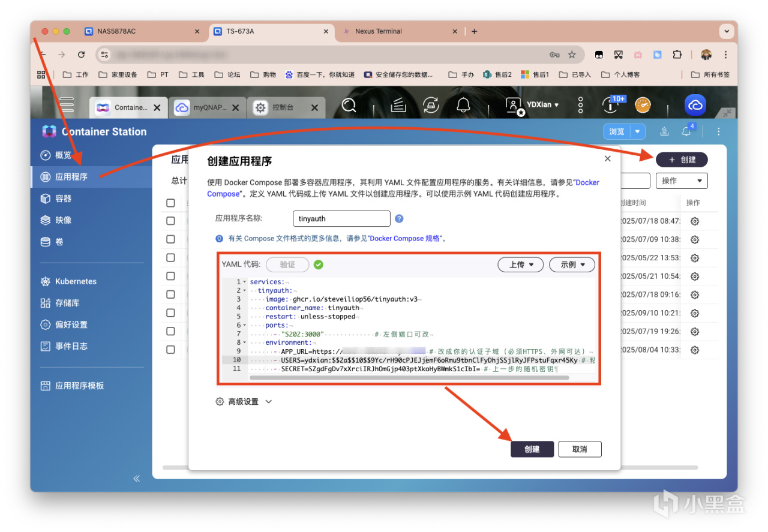Open the external devices sync icon
Viewport: 768px width, 532px height.
tap(431, 106)
